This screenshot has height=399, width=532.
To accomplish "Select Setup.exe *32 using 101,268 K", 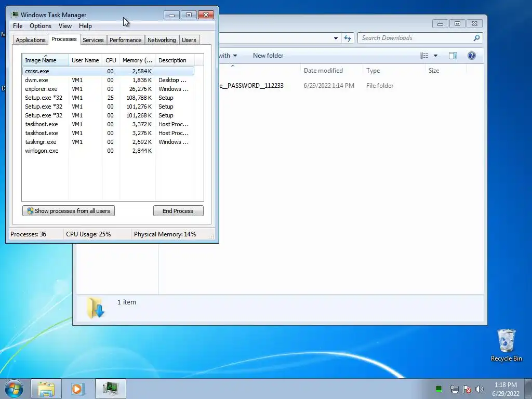I will pos(108,115).
